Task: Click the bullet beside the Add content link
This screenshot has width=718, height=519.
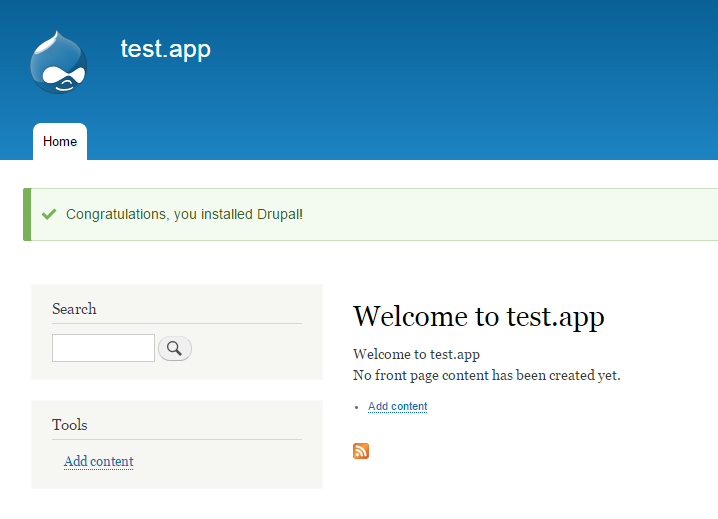Action: point(358,407)
